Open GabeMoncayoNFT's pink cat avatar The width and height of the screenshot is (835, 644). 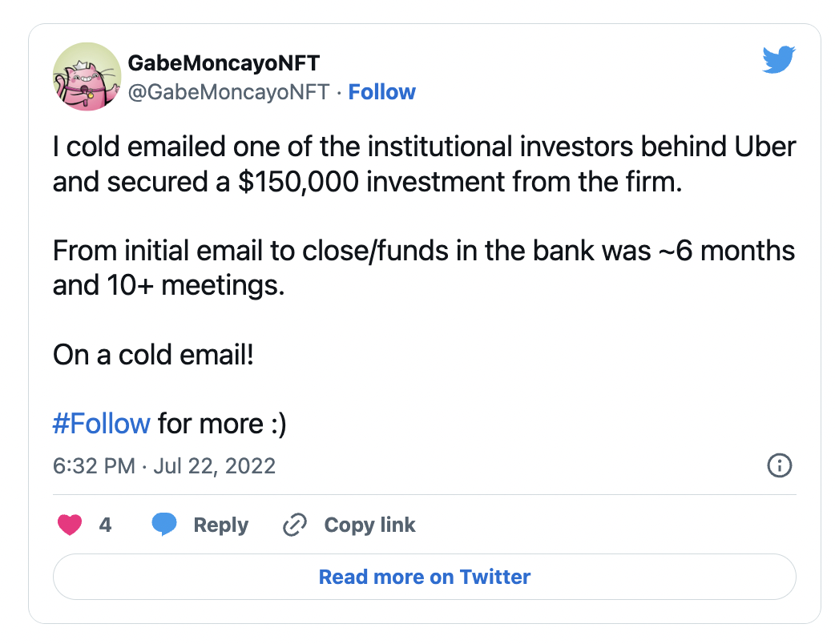point(87,77)
